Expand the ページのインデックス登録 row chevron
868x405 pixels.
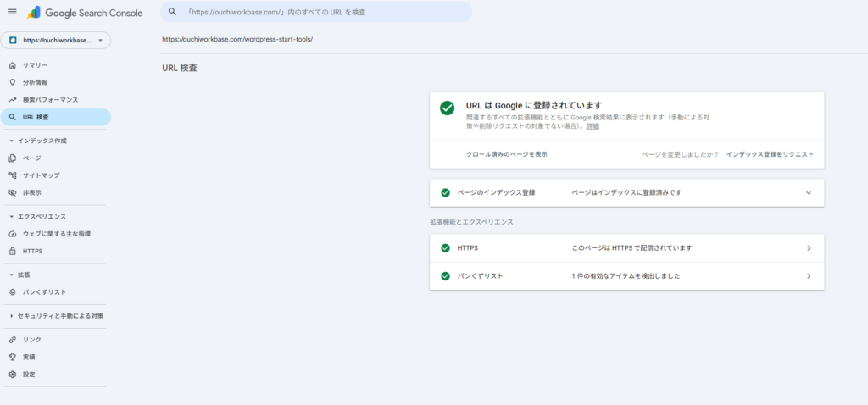(x=808, y=192)
